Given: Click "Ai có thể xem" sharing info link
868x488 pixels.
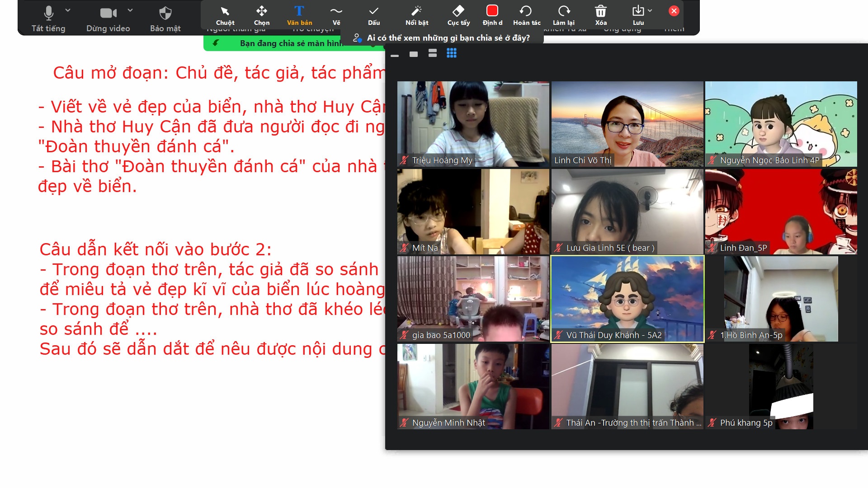Looking at the screenshot, I should click(448, 38).
